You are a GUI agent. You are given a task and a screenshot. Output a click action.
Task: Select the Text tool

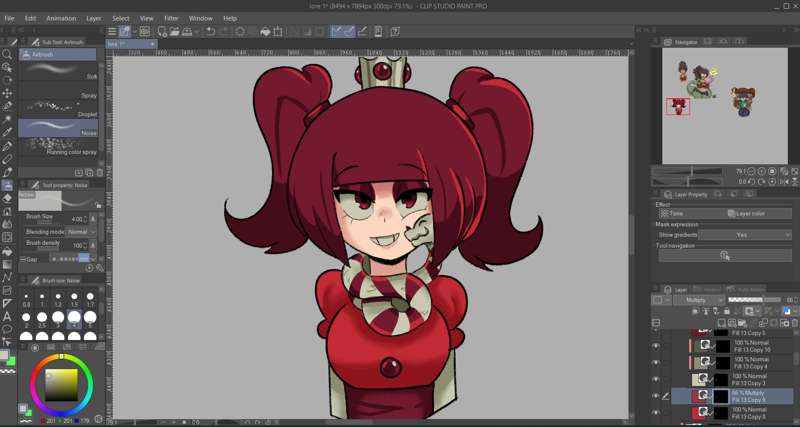pos(7,317)
